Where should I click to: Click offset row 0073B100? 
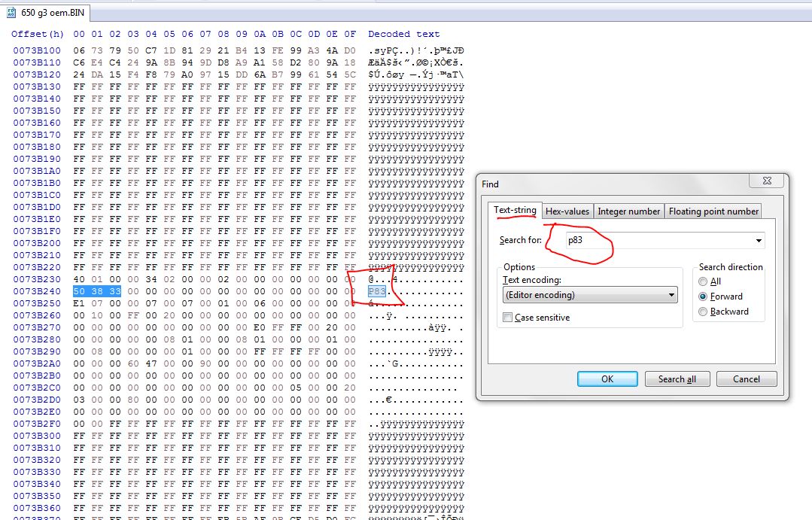click(37, 50)
